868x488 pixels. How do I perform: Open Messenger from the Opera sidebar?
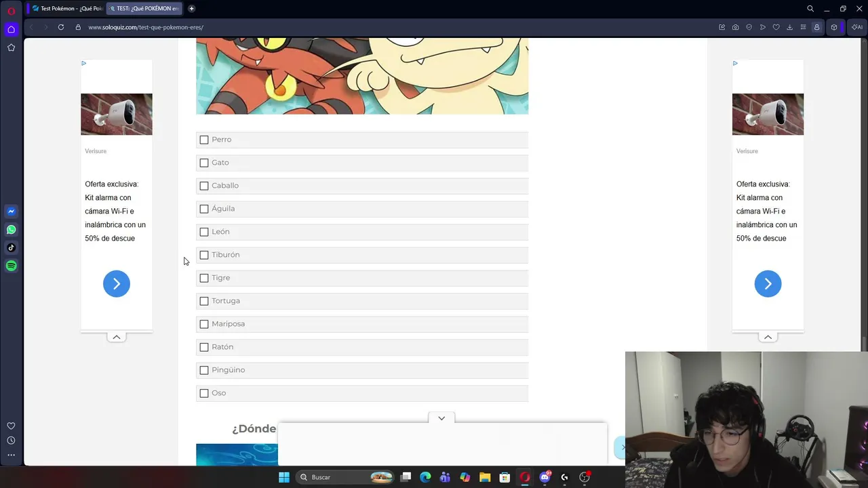pyautogui.click(x=11, y=211)
